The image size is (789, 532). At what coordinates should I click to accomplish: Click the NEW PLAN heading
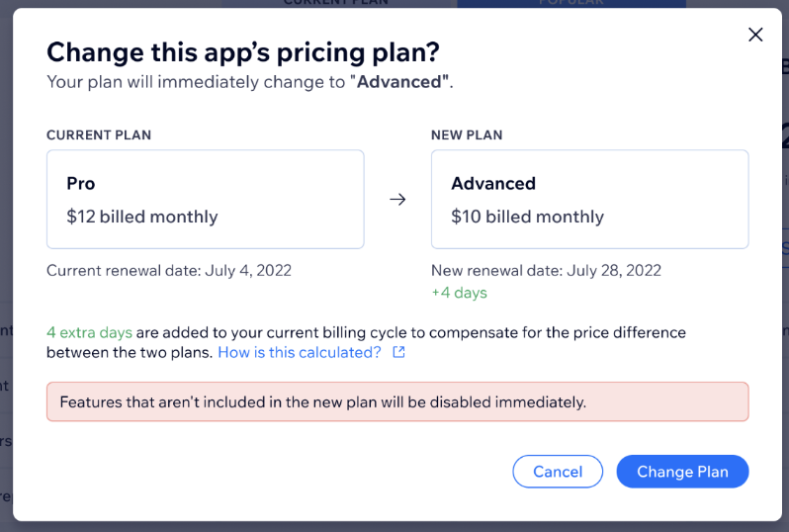[467, 134]
